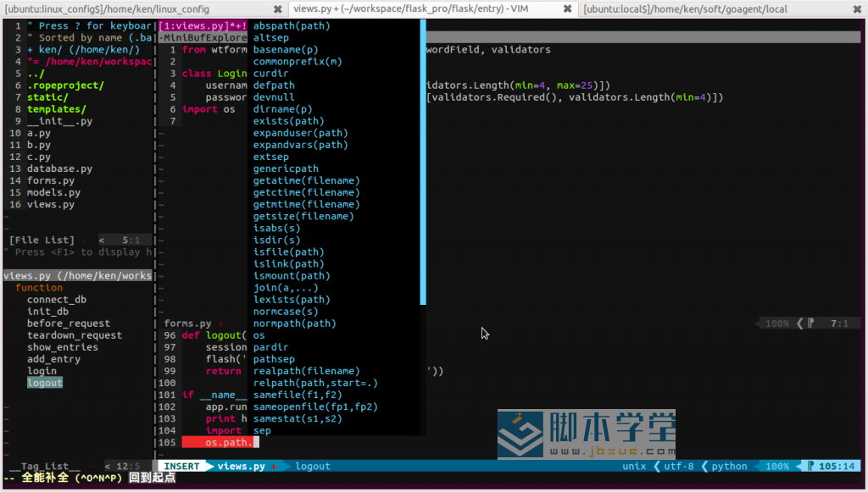Select extsep completion entry
Screen dimensions: 868x492
click(x=270, y=157)
